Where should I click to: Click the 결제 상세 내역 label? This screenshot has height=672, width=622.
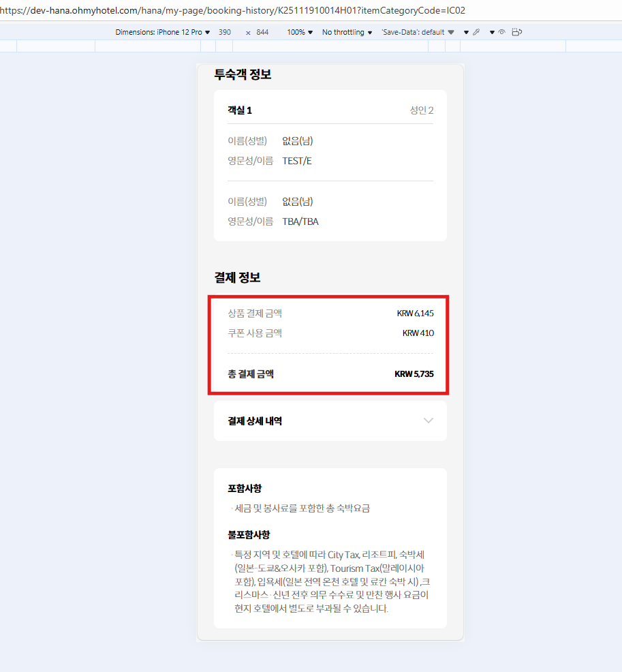click(255, 421)
